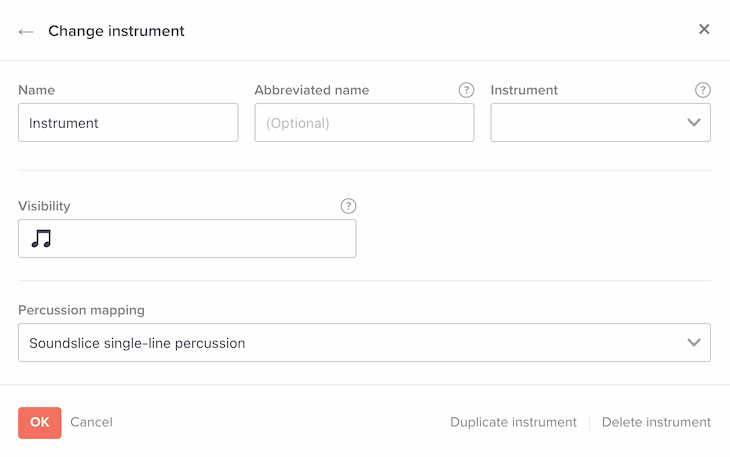Viewport: 730px width, 457px height.
Task: Open help for Abbreviated name
Action: [466, 90]
